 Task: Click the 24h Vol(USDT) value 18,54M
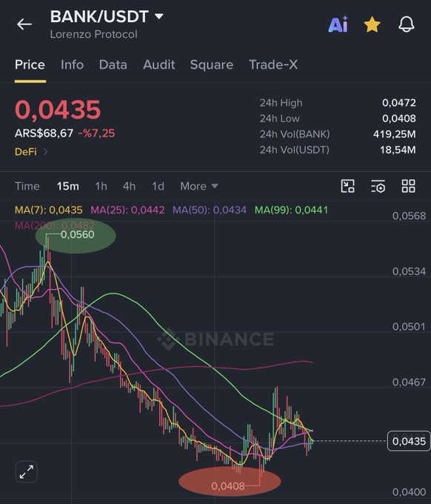pos(398,150)
